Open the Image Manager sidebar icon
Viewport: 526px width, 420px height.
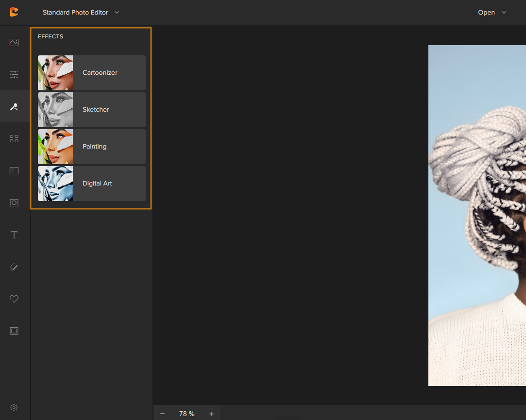(x=14, y=42)
